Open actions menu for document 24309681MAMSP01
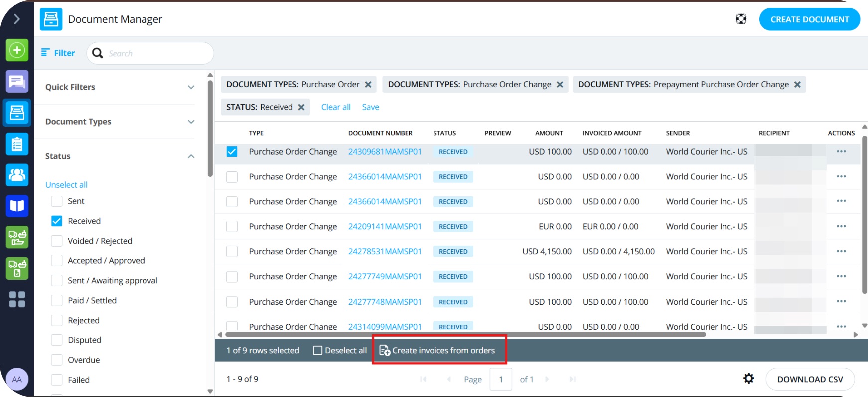 841,152
